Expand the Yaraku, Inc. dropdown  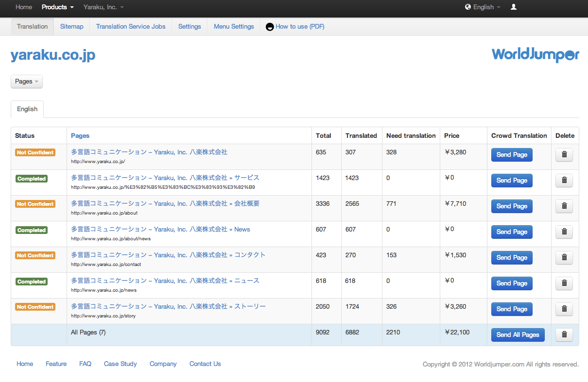pos(104,7)
